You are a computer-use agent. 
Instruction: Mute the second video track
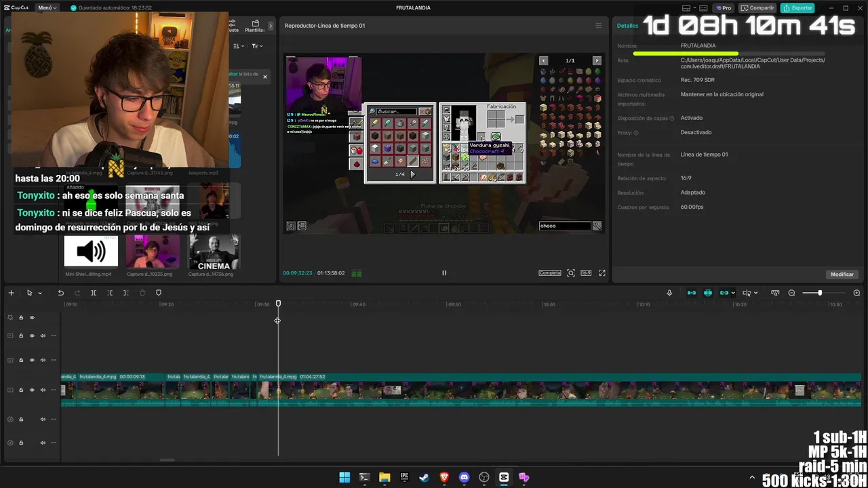(x=43, y=335)
